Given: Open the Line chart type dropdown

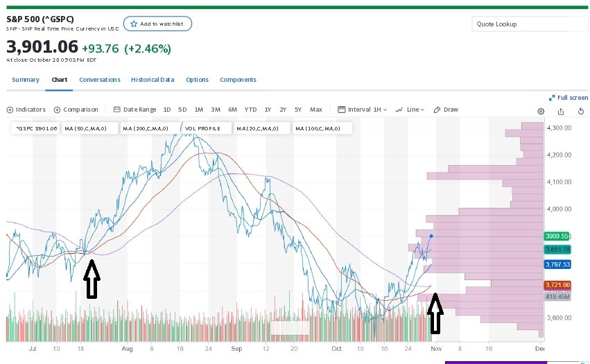Looking at the screenshot, I should (410, 110).
